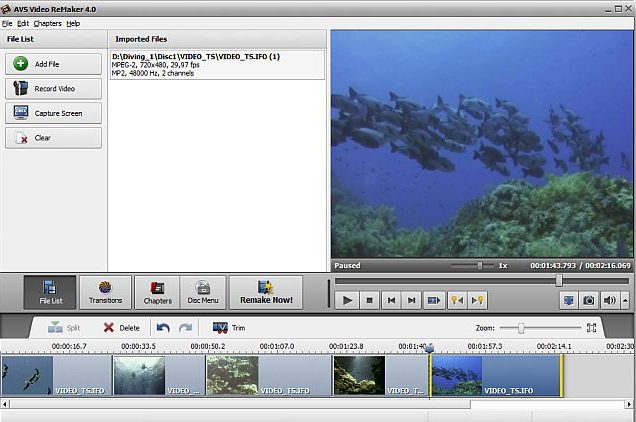636x422 pixels.
Task: Go to the next marker
Action: [477, 300]
